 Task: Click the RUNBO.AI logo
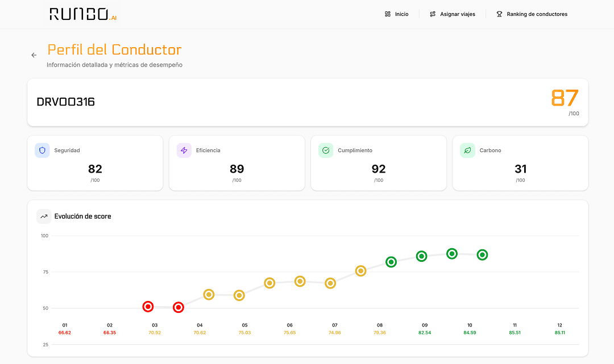point(83,14)
